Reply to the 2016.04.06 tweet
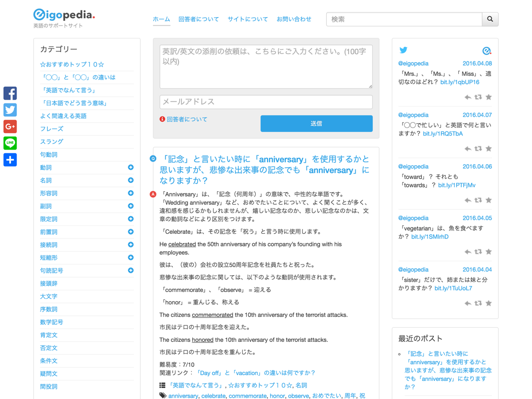 click(x=468, y=201)
